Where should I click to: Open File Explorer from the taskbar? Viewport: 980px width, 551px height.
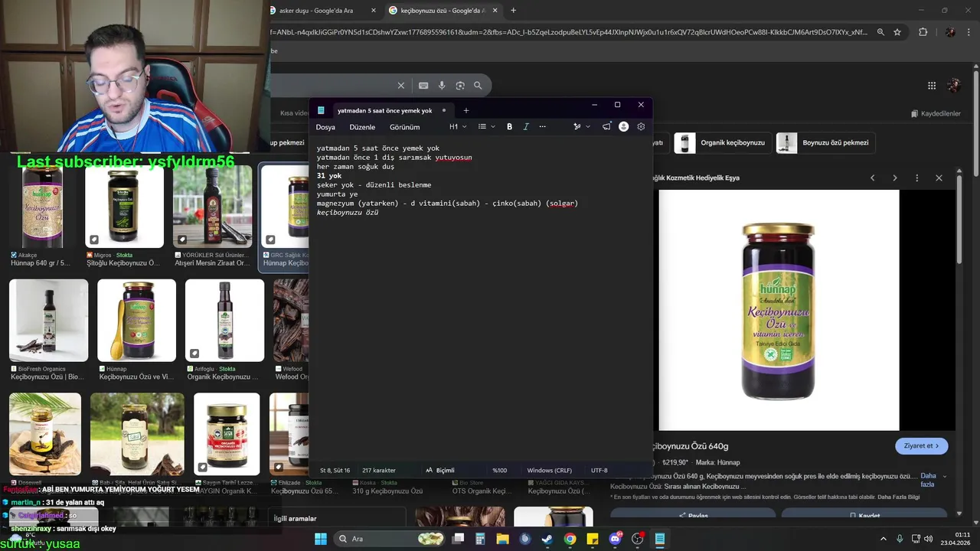502,539
